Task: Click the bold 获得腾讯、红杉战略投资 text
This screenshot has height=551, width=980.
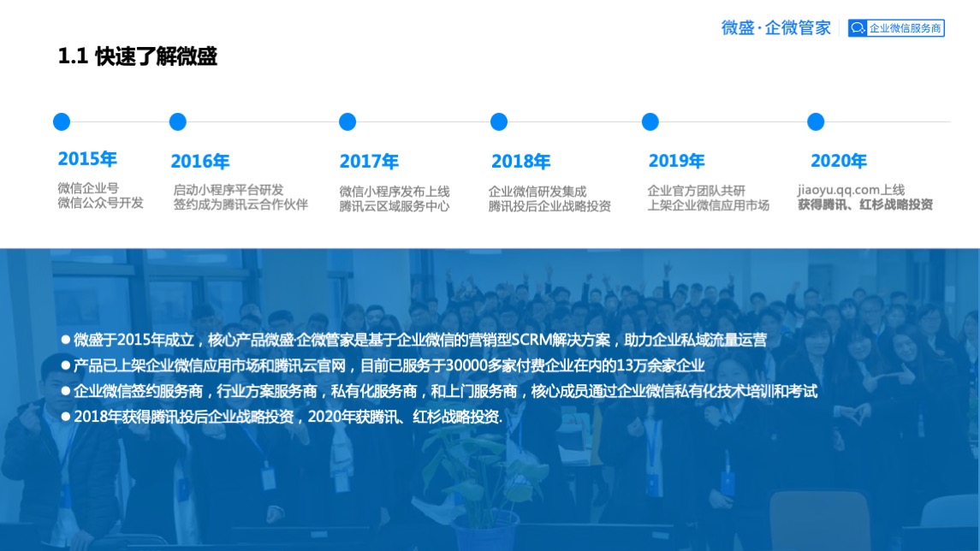Action: [865, 205]
